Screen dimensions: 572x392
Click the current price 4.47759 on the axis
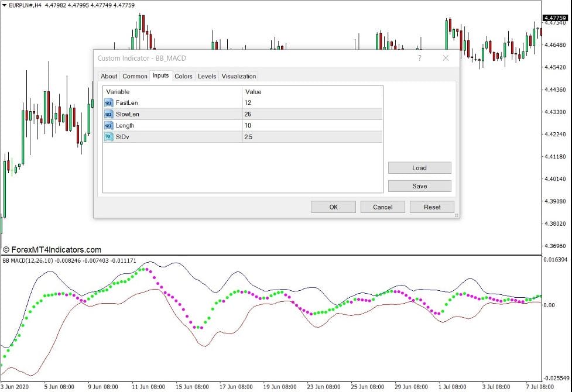point(554,18)
